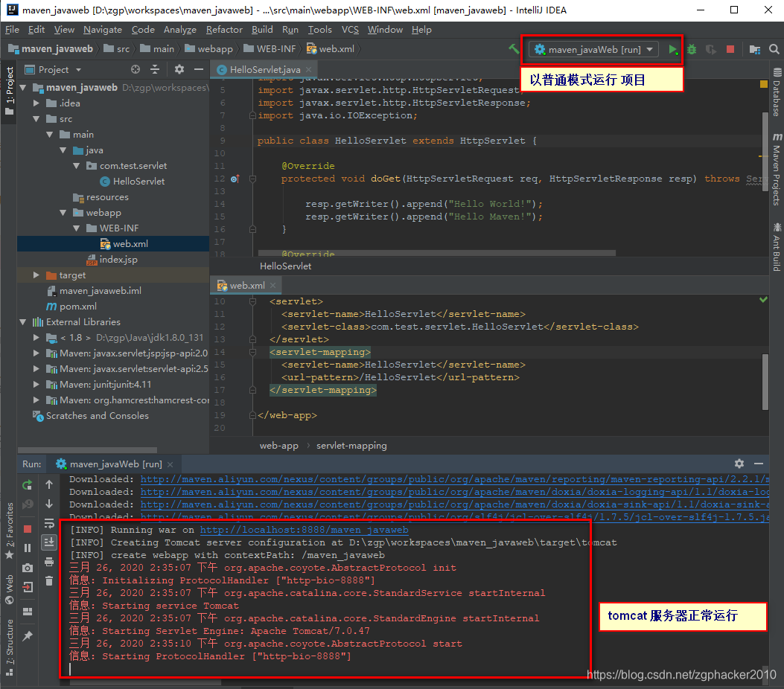Collapse External Libraries node
Image resolution: width=784 pixels, height=689 pixels.
22,321
